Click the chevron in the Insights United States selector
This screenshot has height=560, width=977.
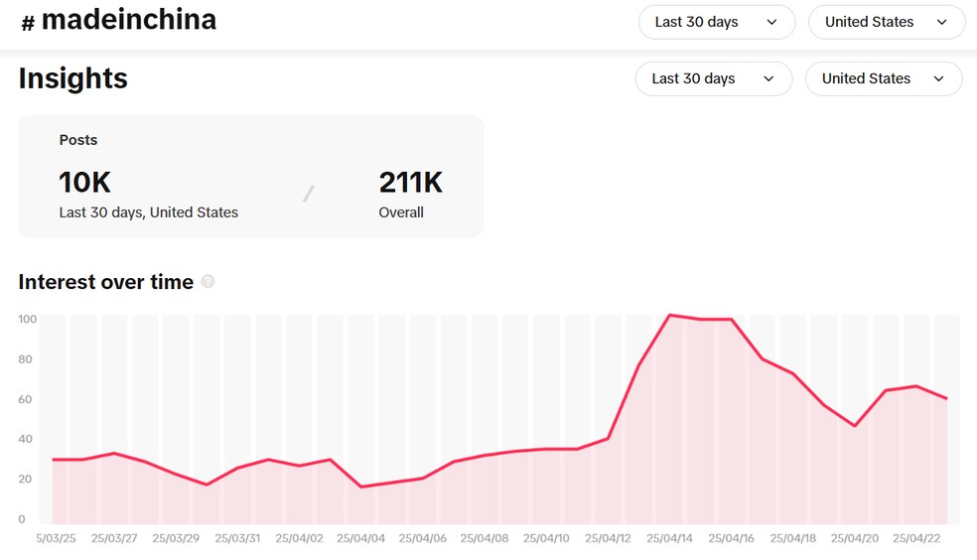coord(938,79)
